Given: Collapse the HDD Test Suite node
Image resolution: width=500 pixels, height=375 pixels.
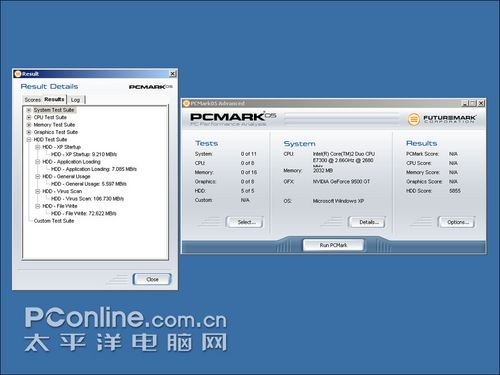Looking at the screenshot, I should point(29,139).
